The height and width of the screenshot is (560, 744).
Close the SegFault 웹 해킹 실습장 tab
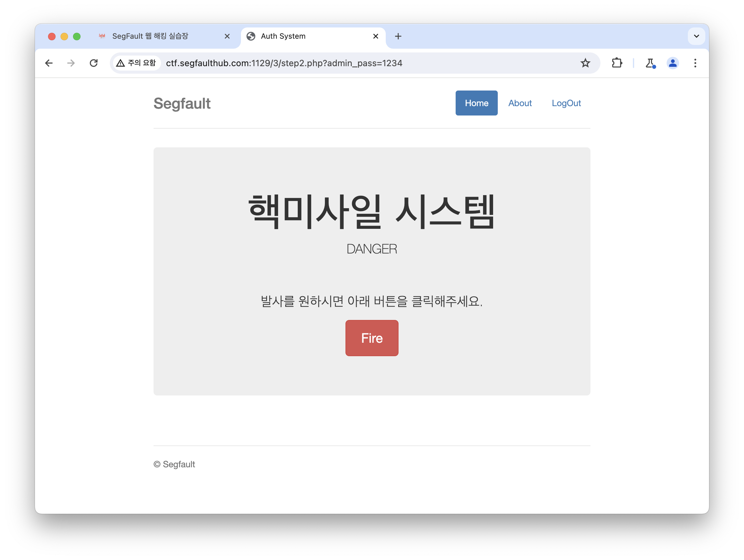pyautogui.click(x=227, y=36)
